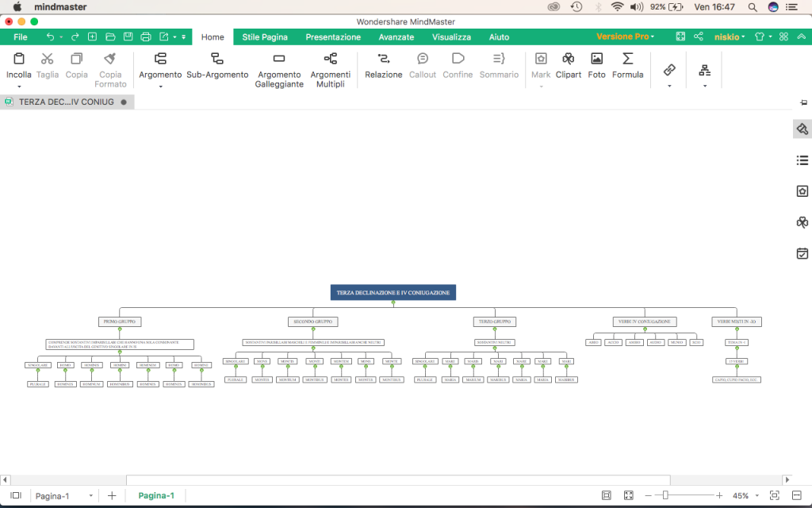Click the Argomento Galleggiante icon
The image size is (812, 508).
tap(279, 66)
